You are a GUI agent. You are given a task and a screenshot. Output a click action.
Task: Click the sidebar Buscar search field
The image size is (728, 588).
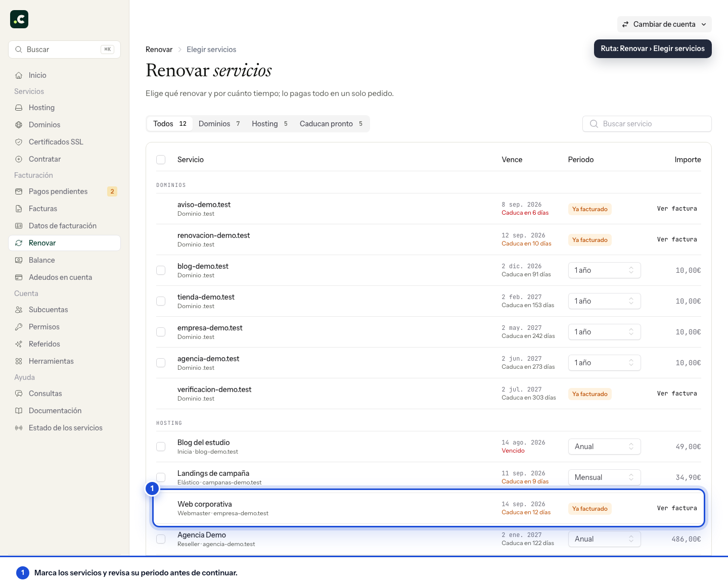tap(64, 50)
